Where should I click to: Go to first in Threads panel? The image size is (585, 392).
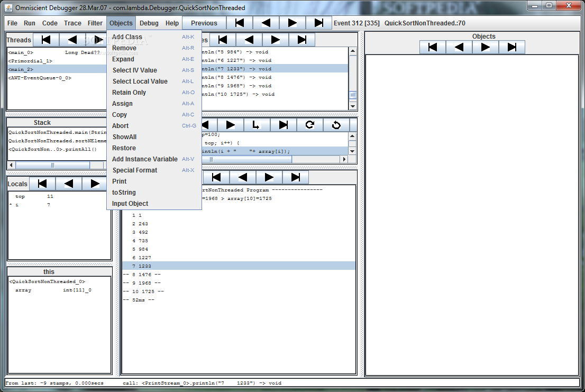(46, 40)
